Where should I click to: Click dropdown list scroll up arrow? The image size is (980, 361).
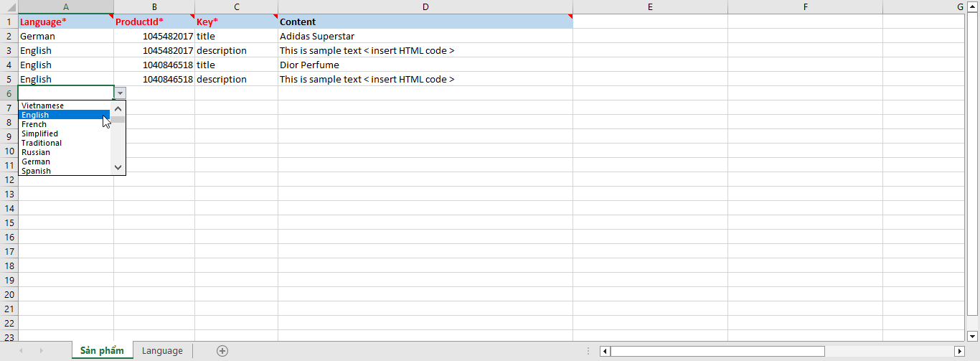[118, 108]
